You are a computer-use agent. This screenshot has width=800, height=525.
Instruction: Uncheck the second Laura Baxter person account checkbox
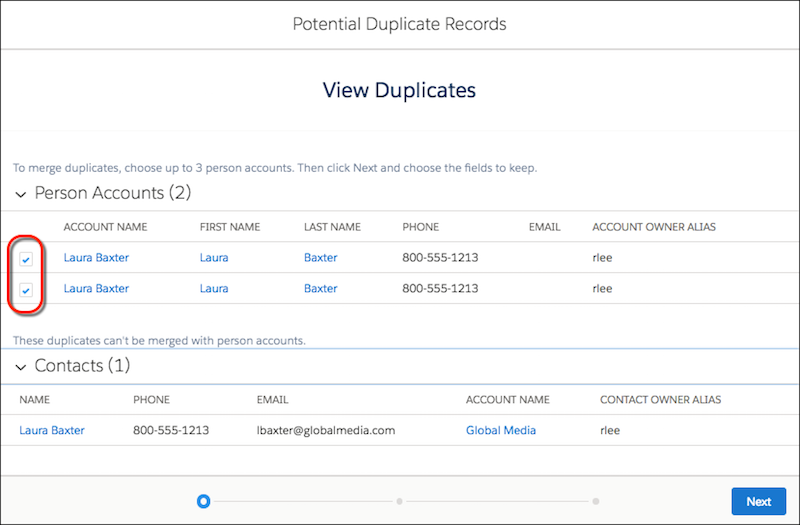coord(26,290)
